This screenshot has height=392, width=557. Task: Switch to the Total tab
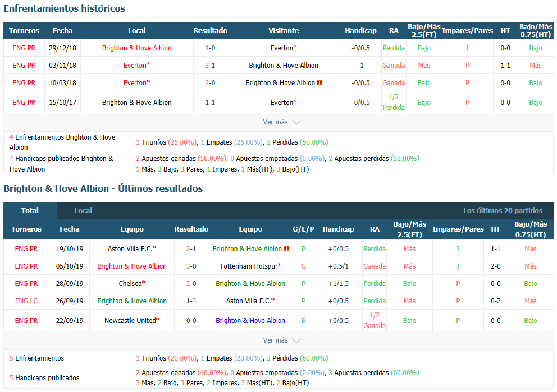pos(30,210)
